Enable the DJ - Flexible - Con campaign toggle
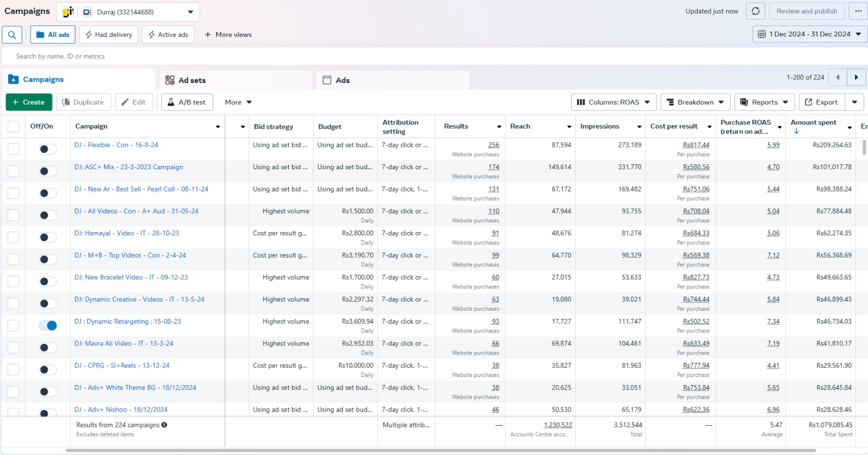Image resolution: width=868 pixels, height=455 pixels. (48, 149)
